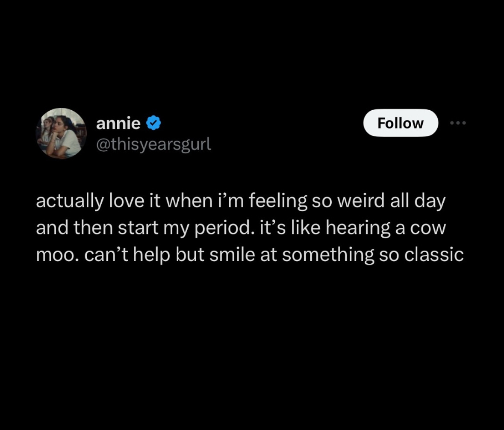Open annie's profile picture
Viewport: 504px width, 430px height.
(x=61, y=133)
